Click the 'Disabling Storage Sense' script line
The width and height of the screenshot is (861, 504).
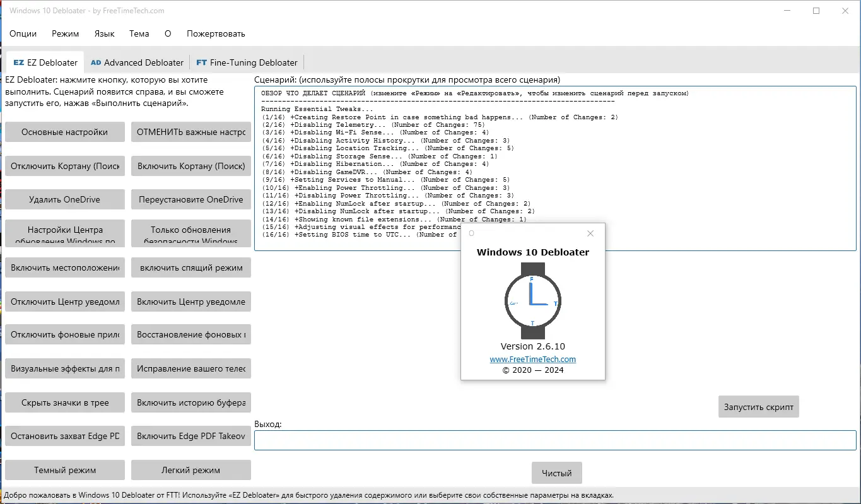pos(379,156)
